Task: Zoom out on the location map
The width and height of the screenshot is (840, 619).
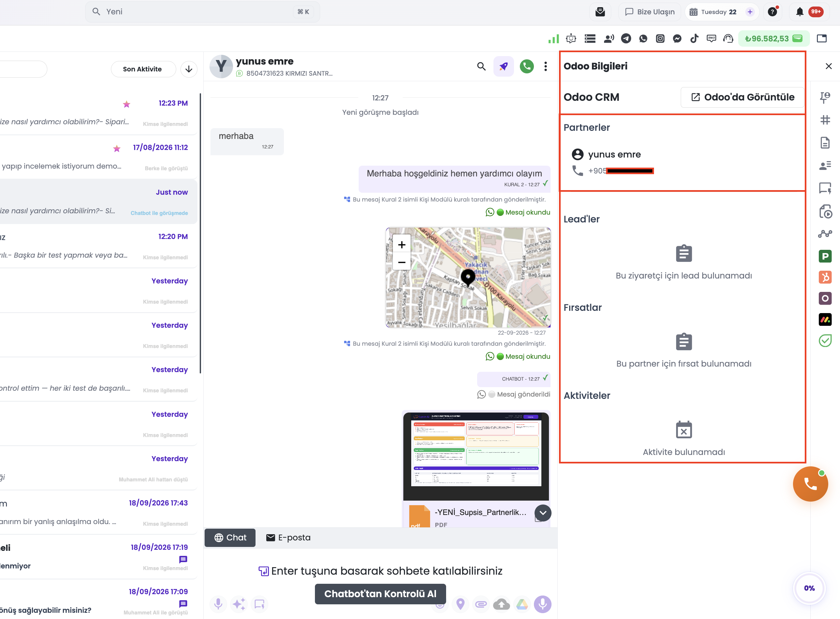Action: pyautogui.click(x=401, y=262)
